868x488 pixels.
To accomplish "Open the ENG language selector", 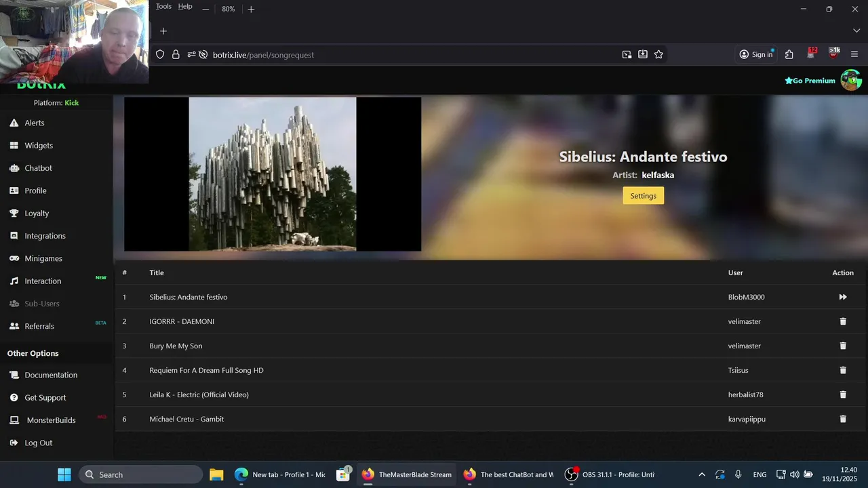I will tap(759, 474).
